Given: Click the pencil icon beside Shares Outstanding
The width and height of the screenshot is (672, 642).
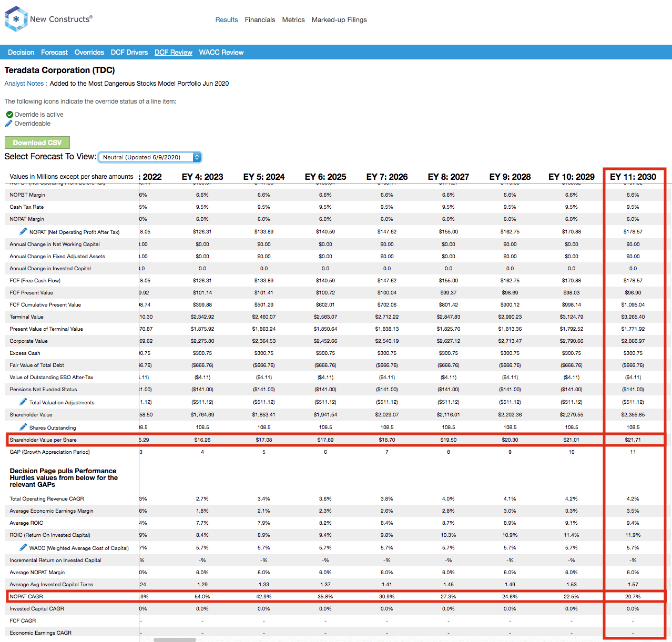Looking at the screenshot, I should click(x=23, y=427).
